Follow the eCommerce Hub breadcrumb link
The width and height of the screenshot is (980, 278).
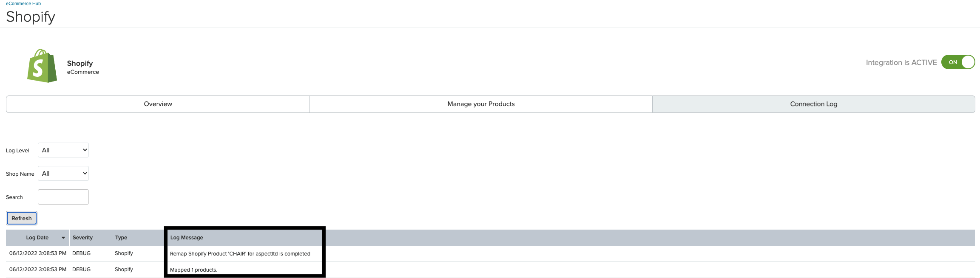(23, 3)
